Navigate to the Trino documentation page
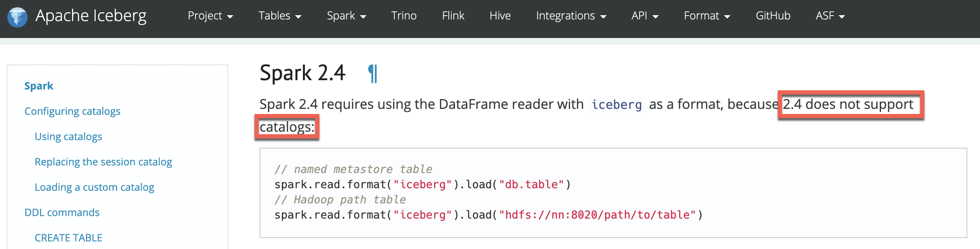Image resolution: width=980 pixels, height=249 pixels. click(404, 16)
